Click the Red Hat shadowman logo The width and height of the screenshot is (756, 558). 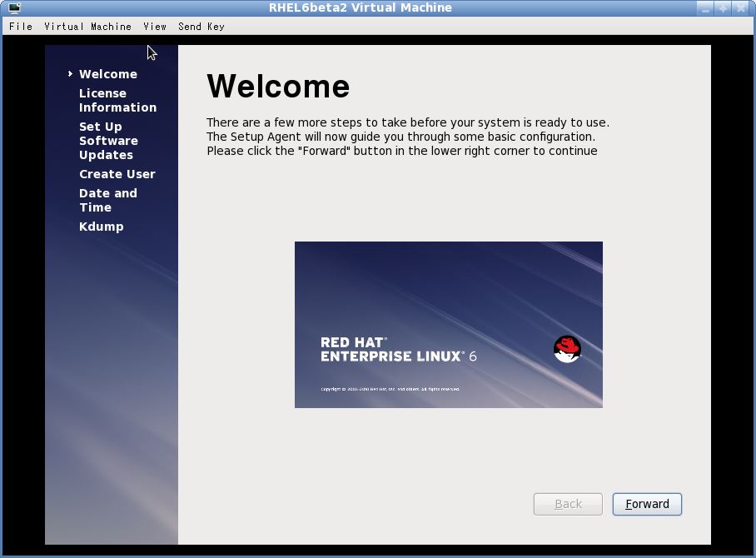(567, 349)
